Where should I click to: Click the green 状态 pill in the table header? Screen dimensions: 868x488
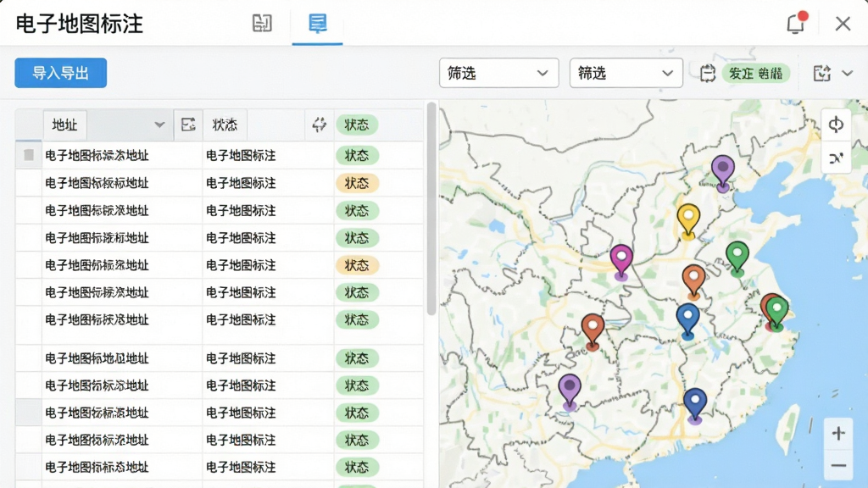coord(357,125)
